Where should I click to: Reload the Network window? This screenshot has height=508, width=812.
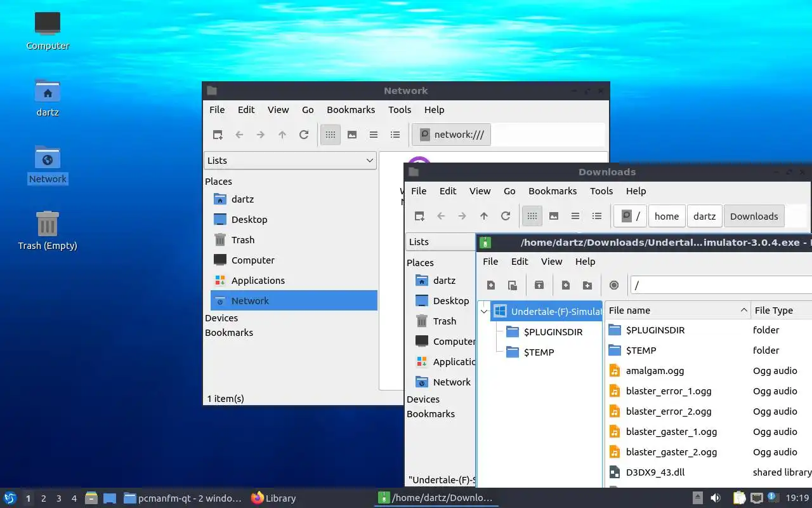tap(304, 135)
